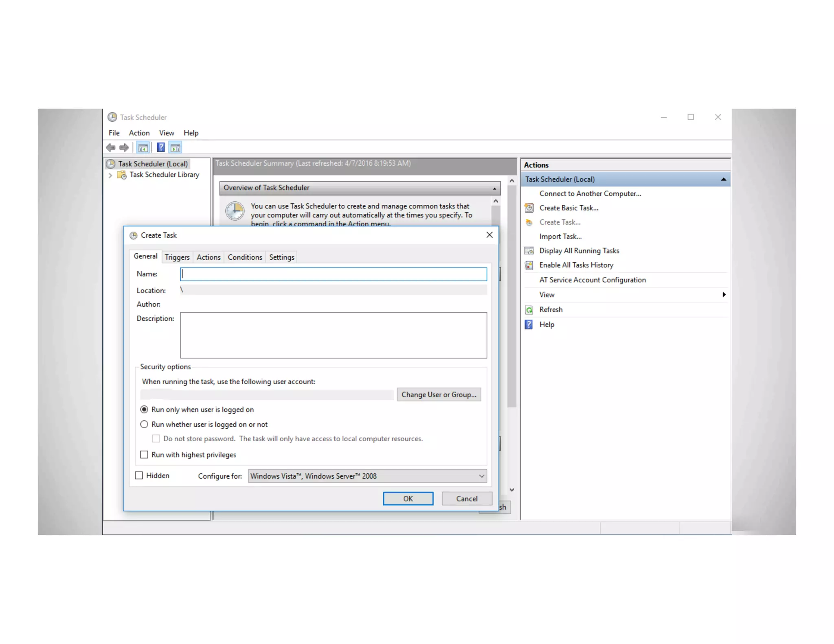Screen dimensions: 834x644
Task: Click the Change User or Group button
Action: tap(439, 394)
